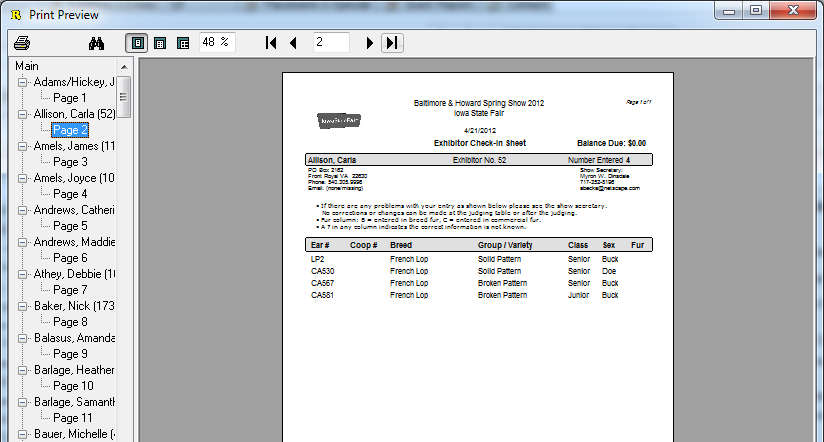824x442 pixels.
Task: Go to the previous page
Action: 293,43
